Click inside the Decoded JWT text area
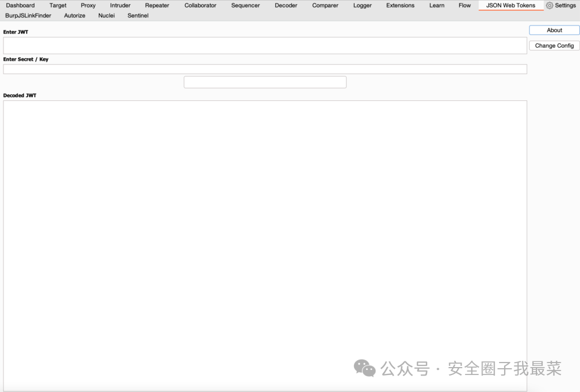580x392 pixels. (x=265, y=245)
